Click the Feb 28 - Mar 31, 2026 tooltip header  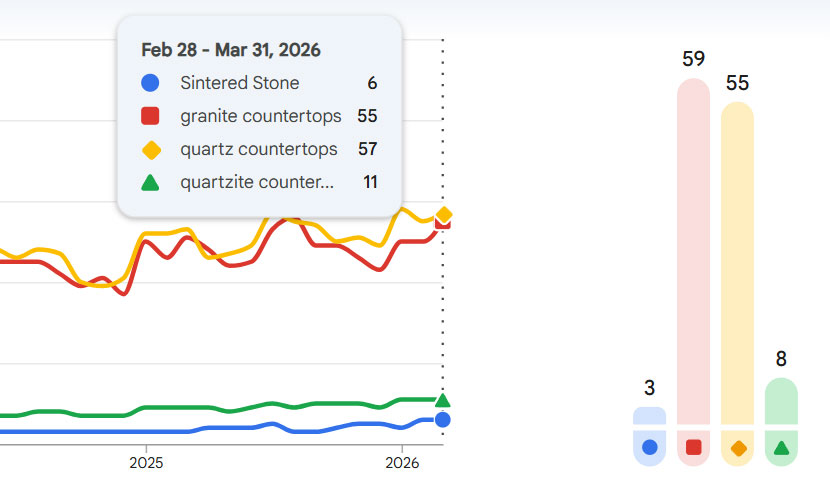pos(231,50)
